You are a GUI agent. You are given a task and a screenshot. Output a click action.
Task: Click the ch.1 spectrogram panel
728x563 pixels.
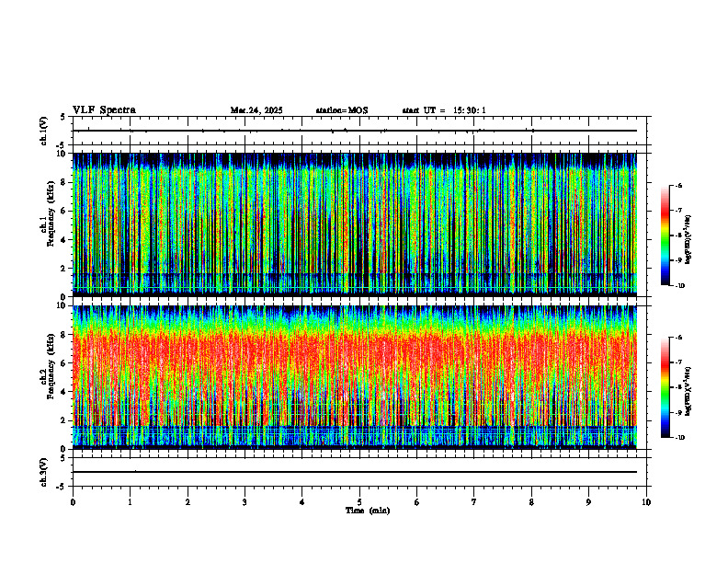pyautogui.click(x=355, y=224)
